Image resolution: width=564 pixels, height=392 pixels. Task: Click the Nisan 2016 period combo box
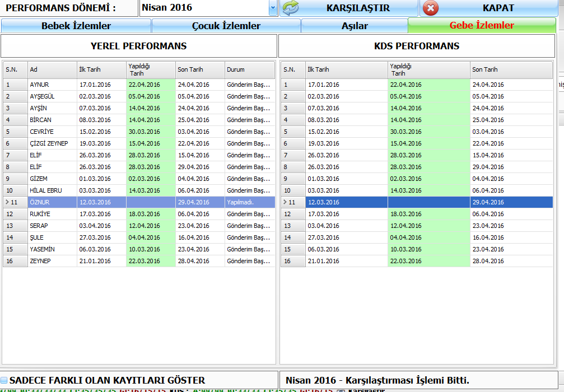click(x=204, y=8)
